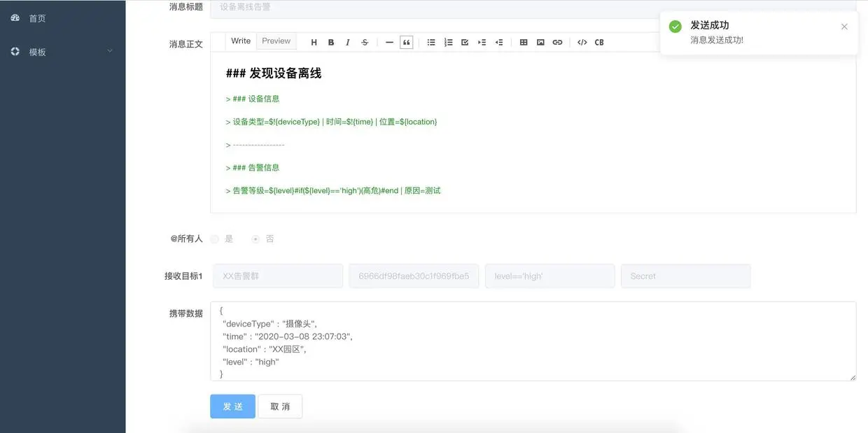Viewport: 868px width, 433px height.
Task: Click the dashed separator text line
Action: 255,145
